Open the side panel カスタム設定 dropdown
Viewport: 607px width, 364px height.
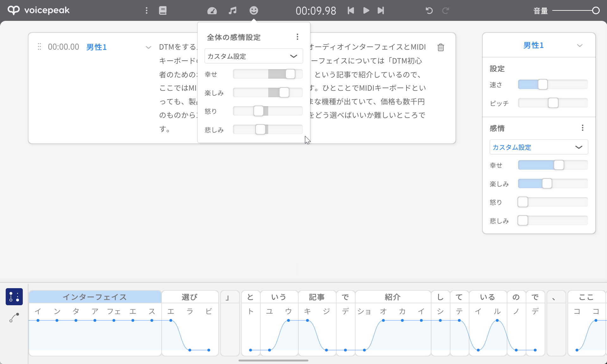[x=539, y=147]
